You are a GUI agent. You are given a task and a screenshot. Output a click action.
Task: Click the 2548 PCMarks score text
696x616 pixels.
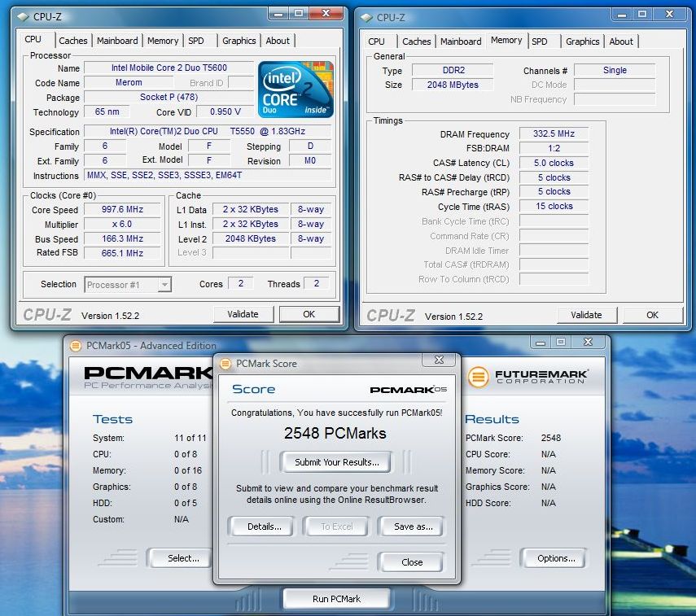pos(335,433)
